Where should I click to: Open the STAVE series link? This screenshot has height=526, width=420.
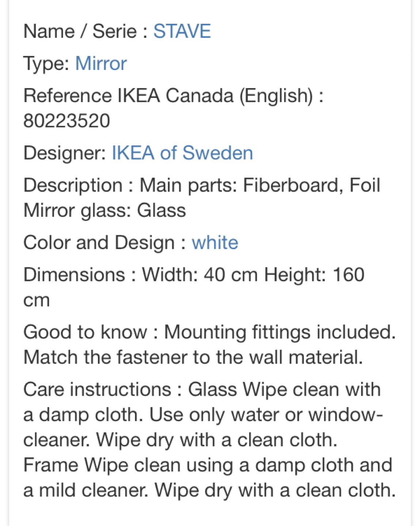pyautogui.click(x=182, y=31)
